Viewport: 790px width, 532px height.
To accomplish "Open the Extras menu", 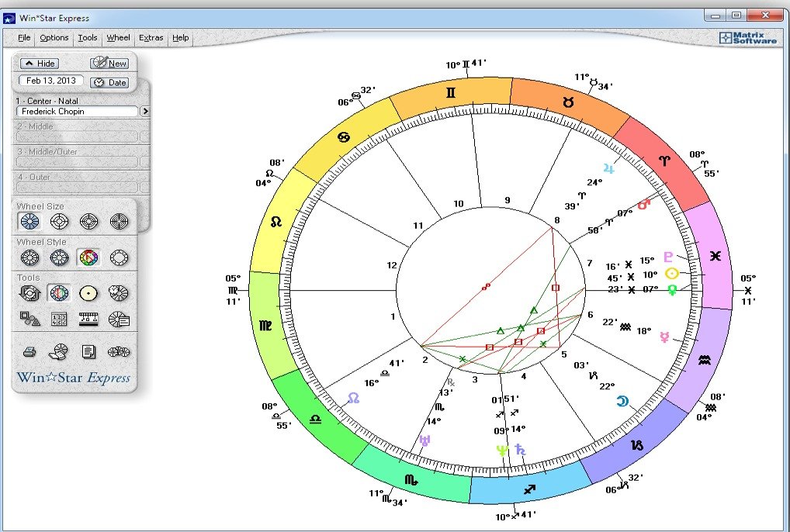I will coord(151,38).
